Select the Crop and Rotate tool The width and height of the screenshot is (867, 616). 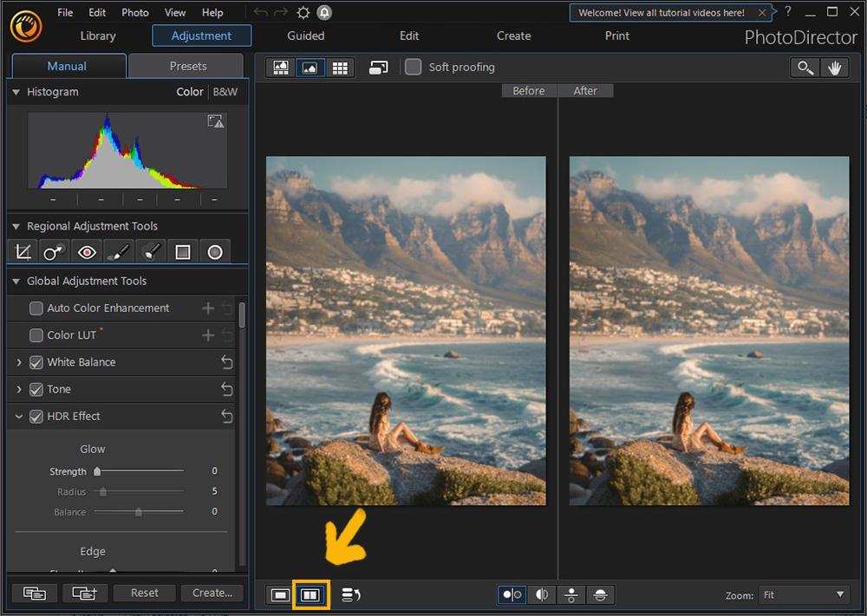coord(23,251)
